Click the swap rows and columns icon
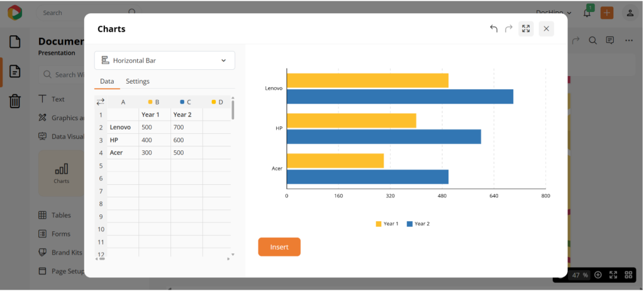This screenshot has width=644, height=291. pyautogui.click(x=100, y=102)
